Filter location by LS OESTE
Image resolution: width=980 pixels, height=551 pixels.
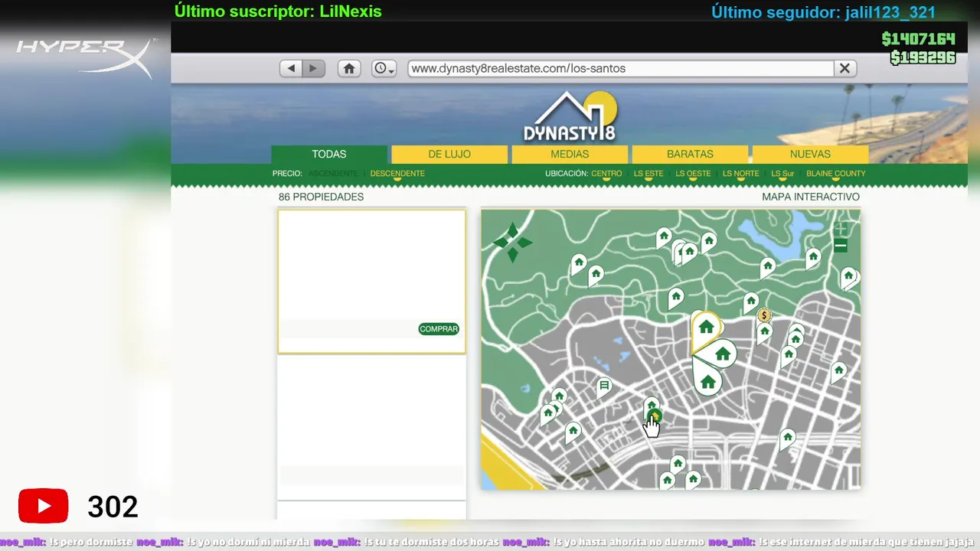click(x=693, y=174)
